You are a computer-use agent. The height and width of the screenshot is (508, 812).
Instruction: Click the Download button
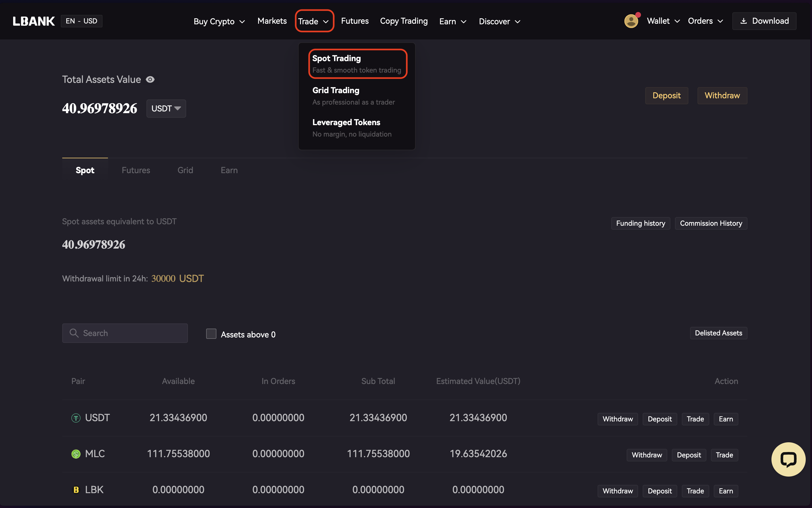pos(764,21)
